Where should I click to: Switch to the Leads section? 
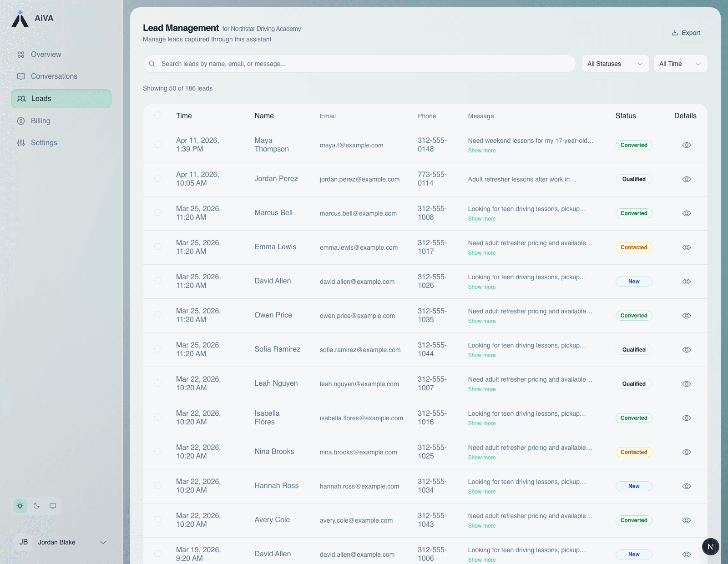(40, 98)
